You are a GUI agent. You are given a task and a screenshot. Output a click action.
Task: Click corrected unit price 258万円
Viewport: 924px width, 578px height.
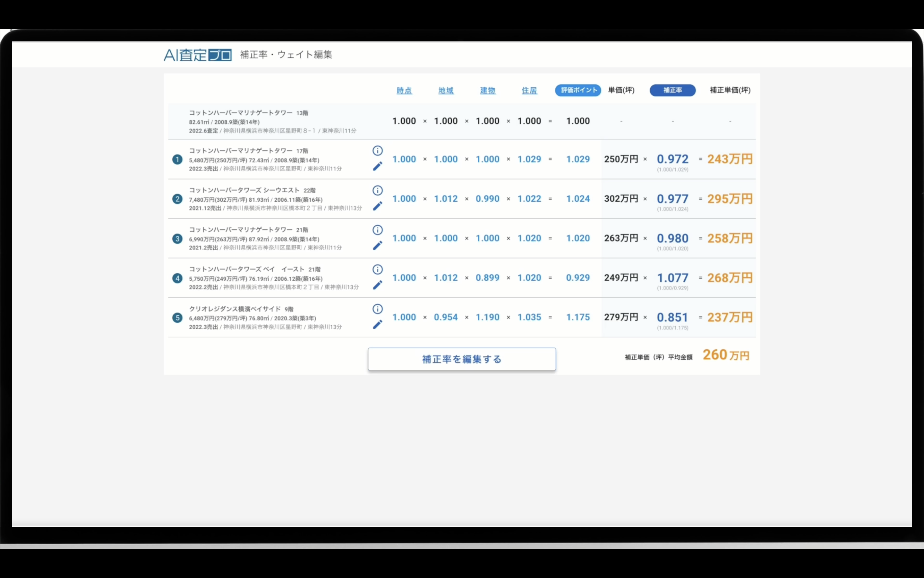click(730, 239)
